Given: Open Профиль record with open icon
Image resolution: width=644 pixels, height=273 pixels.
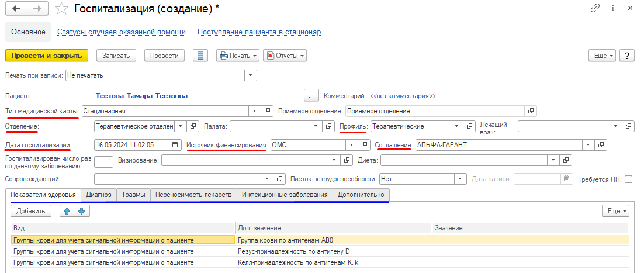Looking at the screenshot, I should [469, 126].
